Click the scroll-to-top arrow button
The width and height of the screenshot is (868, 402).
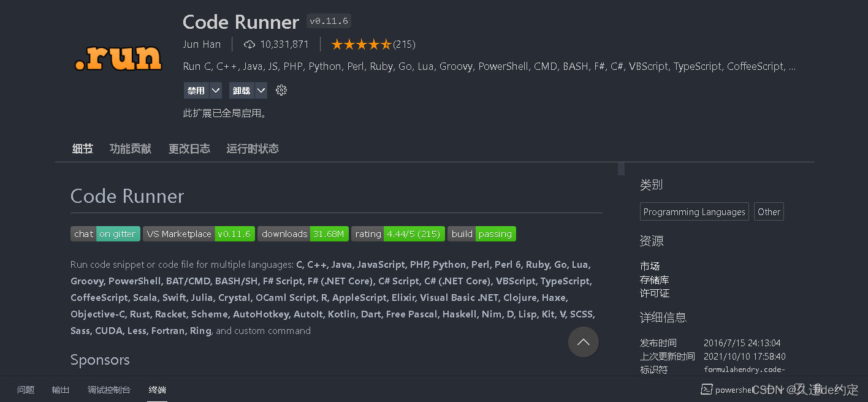tap(584, 342)
